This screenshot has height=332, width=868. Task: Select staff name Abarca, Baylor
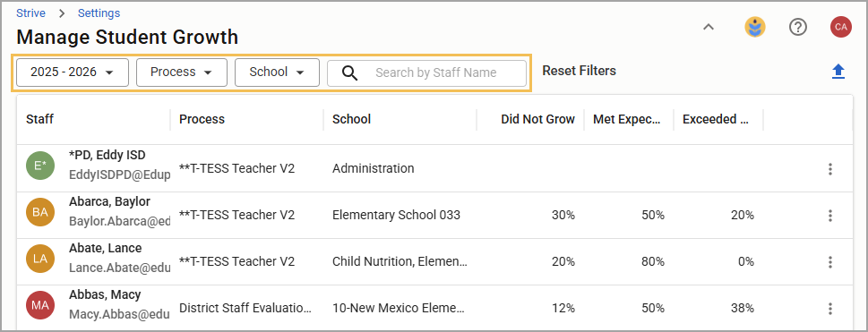(x=109, y=201)
